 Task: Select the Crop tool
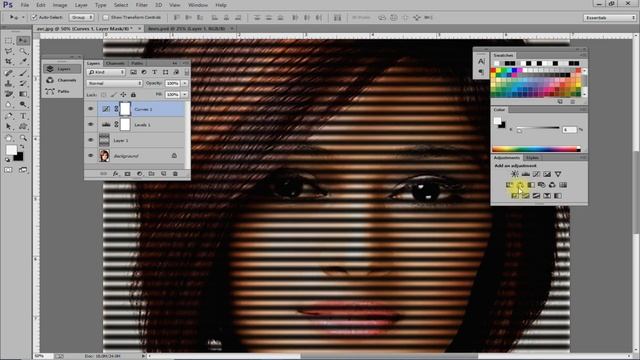pyautogui.click(x=9, y=62)
